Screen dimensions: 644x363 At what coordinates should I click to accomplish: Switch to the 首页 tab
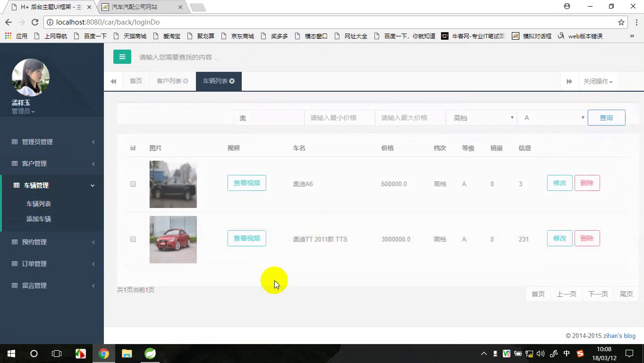coord(136,81)
